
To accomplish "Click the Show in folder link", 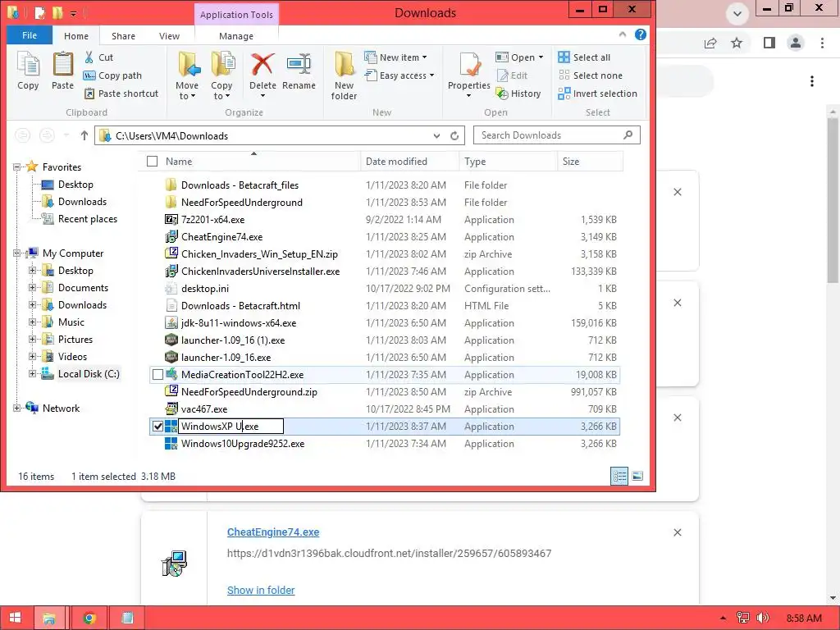I will (x=261, y=590).
